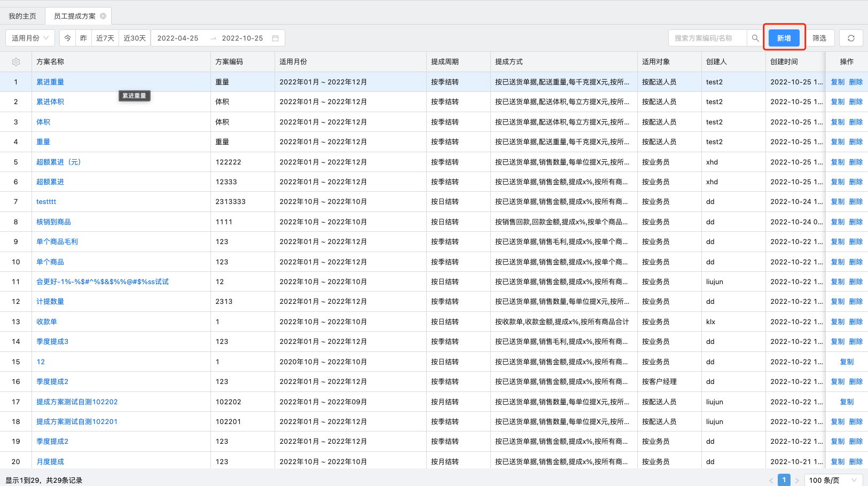
Task: Go to next page arrow
Action: 797,480
